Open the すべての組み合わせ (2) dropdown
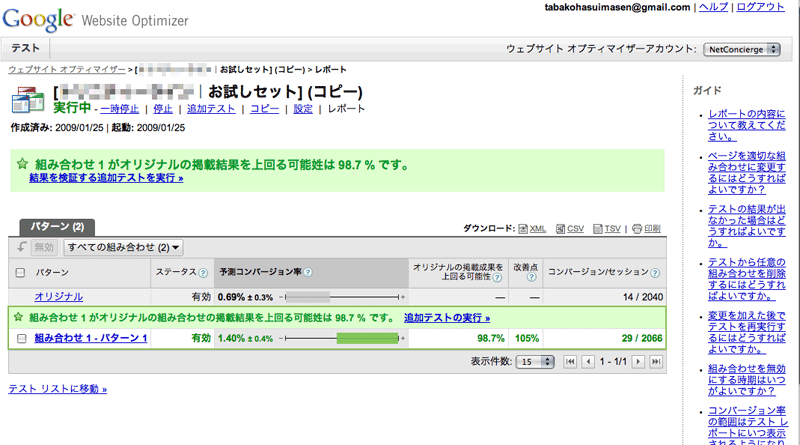The image size is (800, 445). tap(123, 247)
